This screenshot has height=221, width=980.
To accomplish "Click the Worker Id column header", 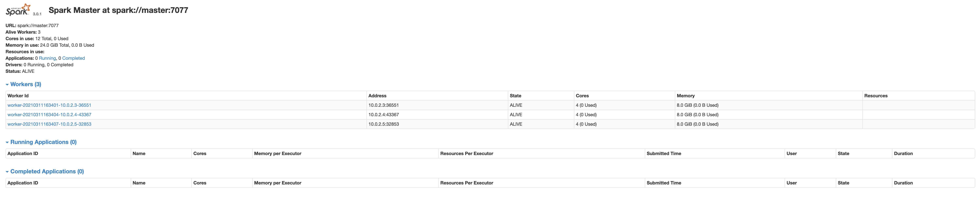I will pos(18,96).
